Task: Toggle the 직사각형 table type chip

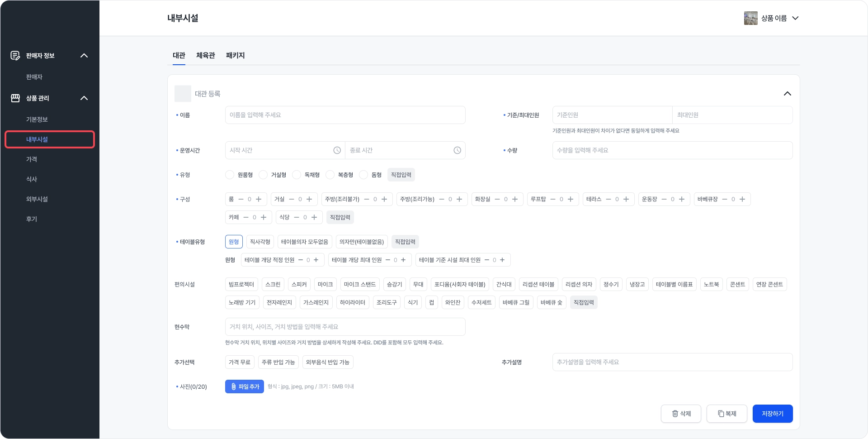Action: tap(260, 242)
